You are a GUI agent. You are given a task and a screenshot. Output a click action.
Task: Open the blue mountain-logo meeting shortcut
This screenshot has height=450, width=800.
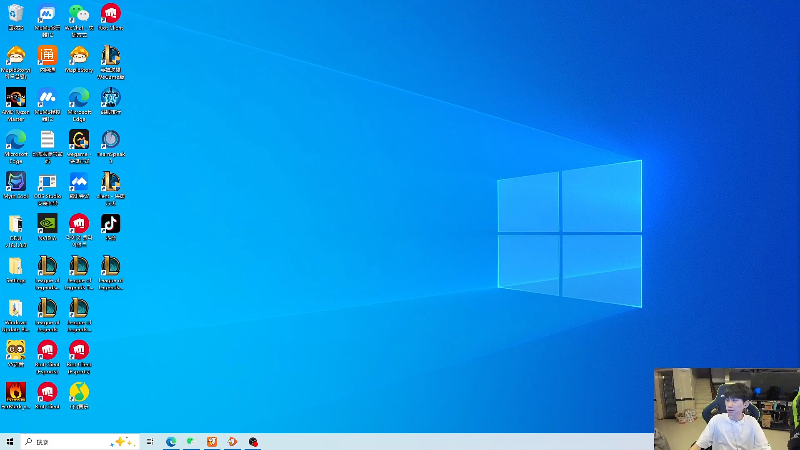(x=79, y=182)
